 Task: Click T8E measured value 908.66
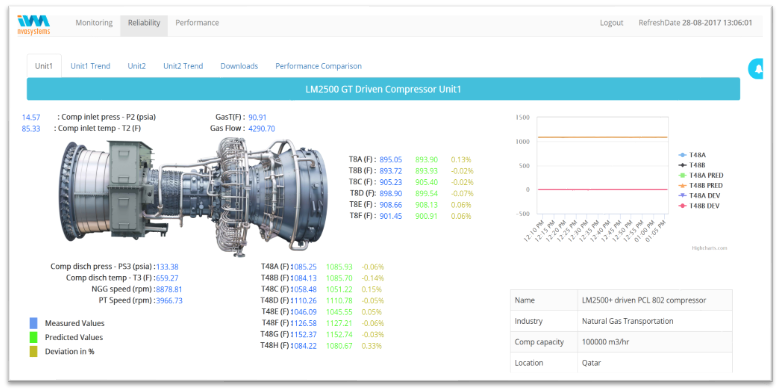[390, 205]
